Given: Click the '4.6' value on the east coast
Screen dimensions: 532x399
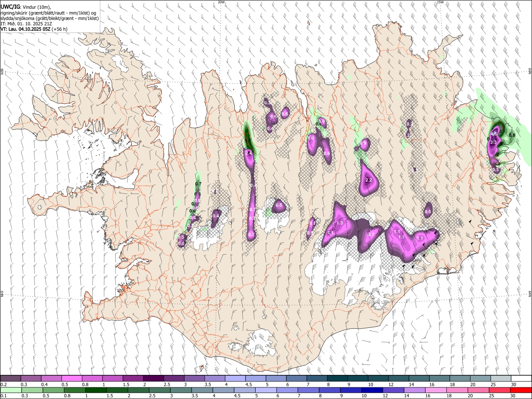Looking at the screenshot, I should point(494,134).
